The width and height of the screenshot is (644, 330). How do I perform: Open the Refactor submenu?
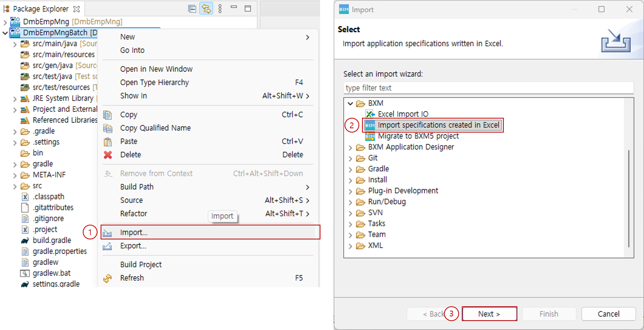coord(208,214)
